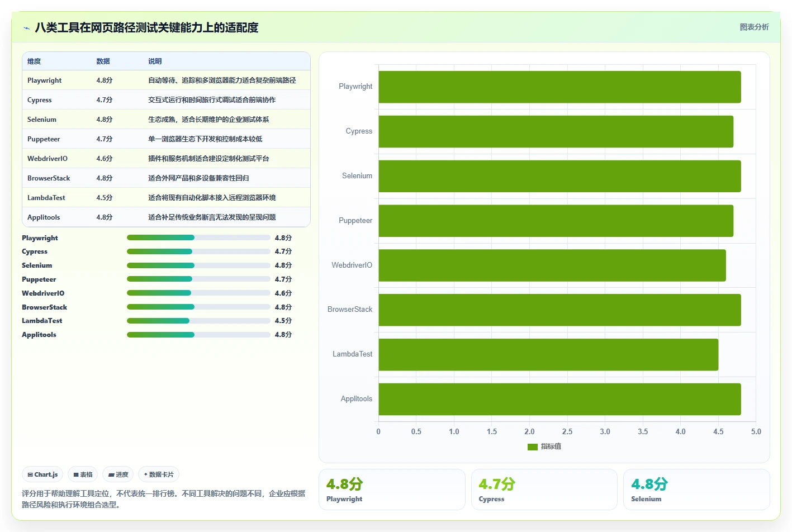Click the page title 八类工具在网页路径测试关键能力上的适配度
792x532 pixels.
[146, 27]
